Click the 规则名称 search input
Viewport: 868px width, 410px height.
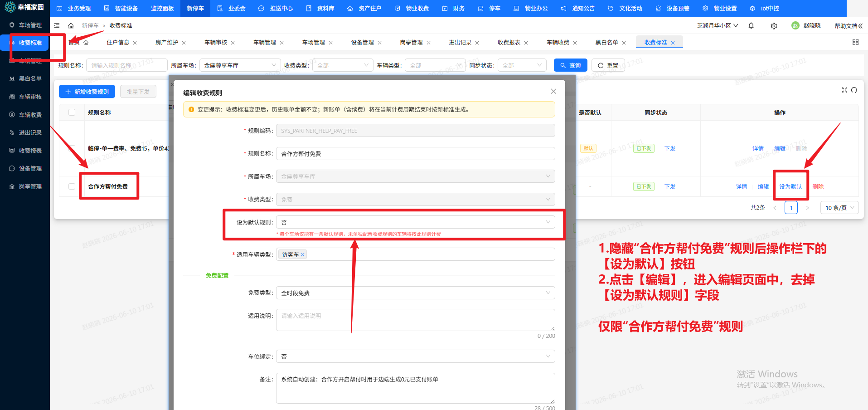(127, 65)
